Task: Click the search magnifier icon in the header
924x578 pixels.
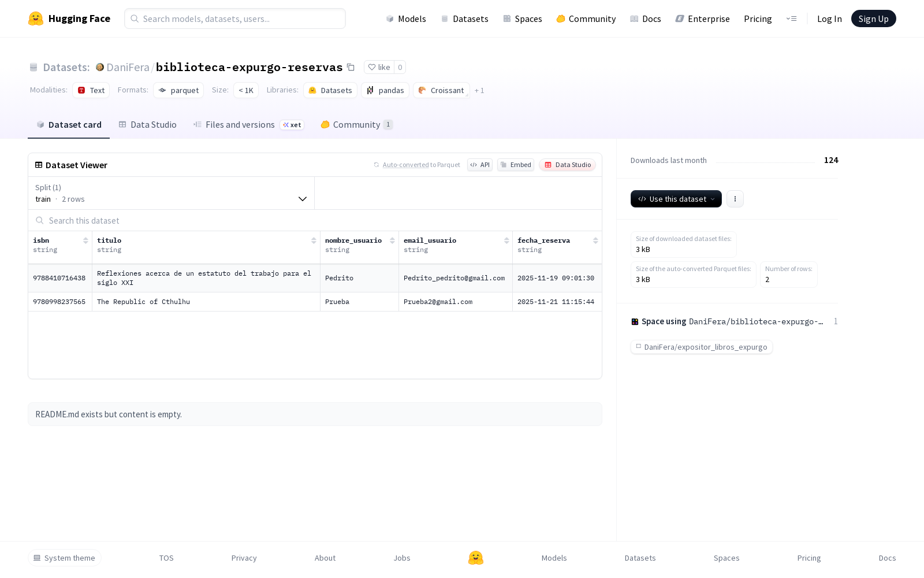Action: point(135,18)
